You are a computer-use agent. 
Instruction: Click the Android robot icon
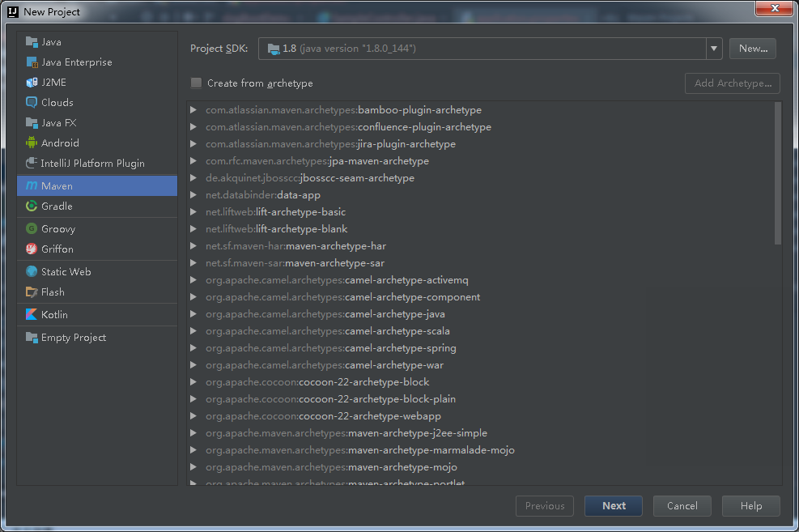32,143
